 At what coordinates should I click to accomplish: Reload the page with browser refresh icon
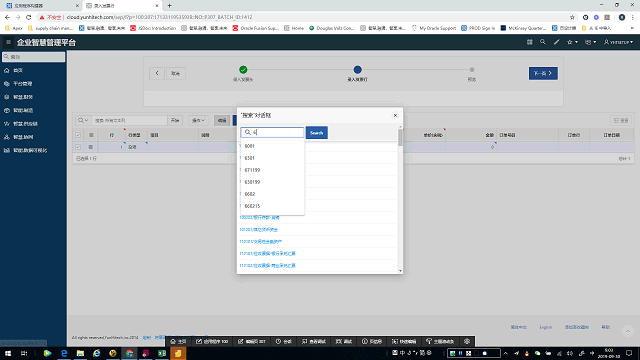[29, 17]
